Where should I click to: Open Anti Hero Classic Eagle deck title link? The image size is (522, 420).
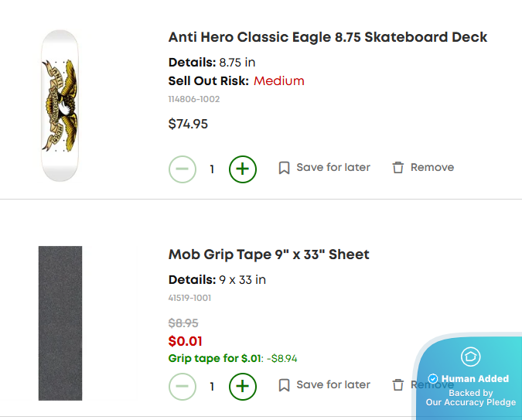[328, 37]
